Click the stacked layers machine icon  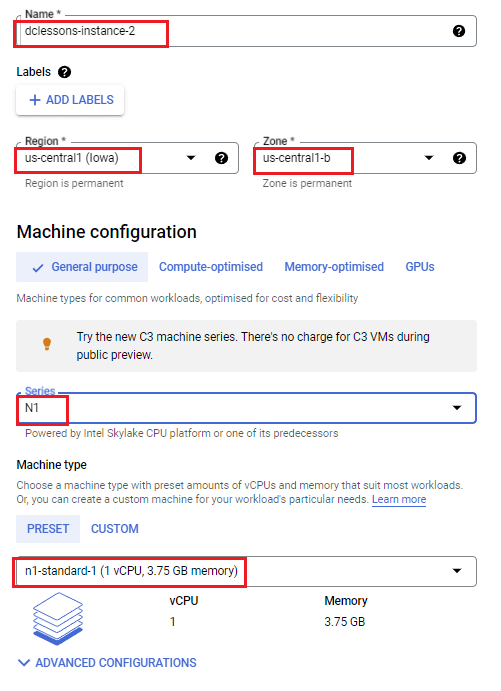coord(58,619)
